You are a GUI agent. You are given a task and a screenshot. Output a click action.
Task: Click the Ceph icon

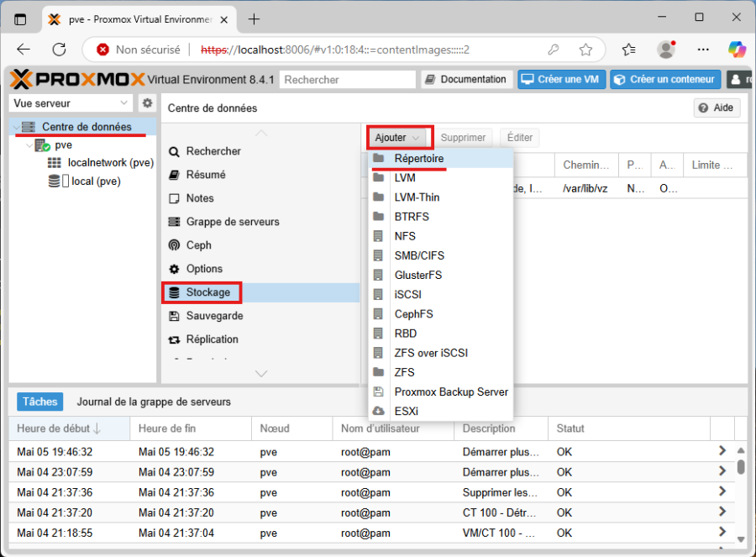pos(174,245)
